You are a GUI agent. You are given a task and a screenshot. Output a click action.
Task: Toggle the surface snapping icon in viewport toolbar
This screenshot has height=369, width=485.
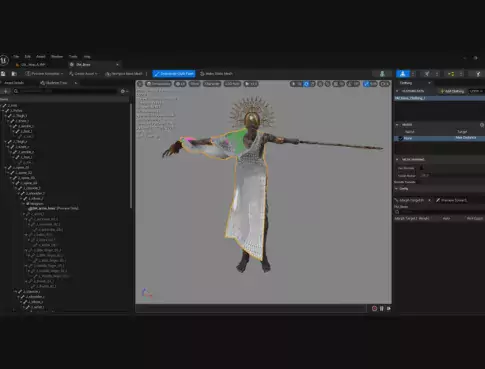(x=327, y=84)
